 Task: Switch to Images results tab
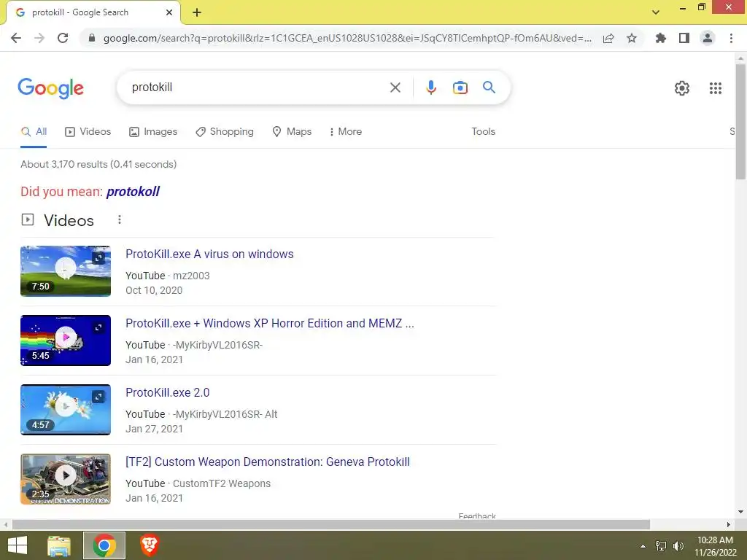tap(153, 132)
